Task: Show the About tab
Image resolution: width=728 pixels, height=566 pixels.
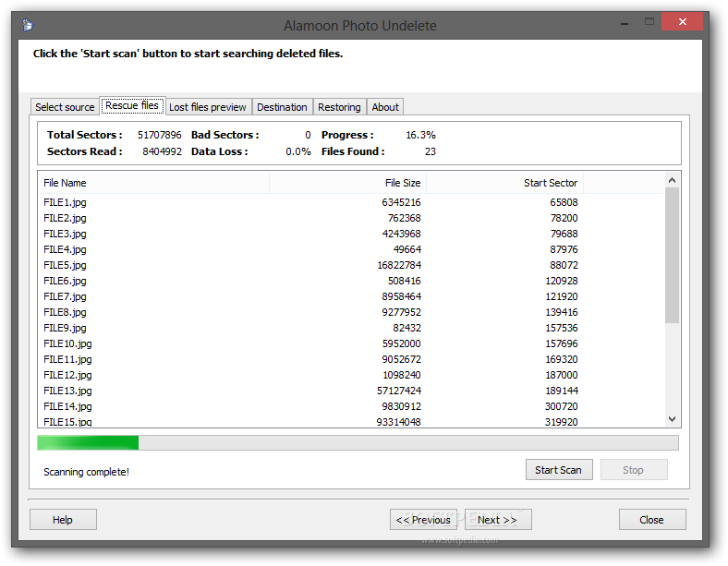Action: coord(385,107)
